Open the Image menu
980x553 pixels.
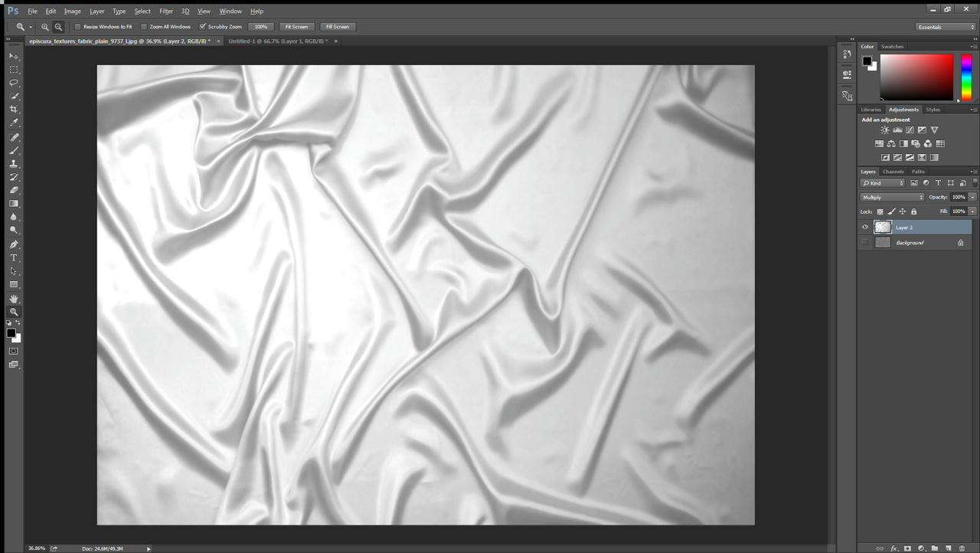click(x=73, y=11)
